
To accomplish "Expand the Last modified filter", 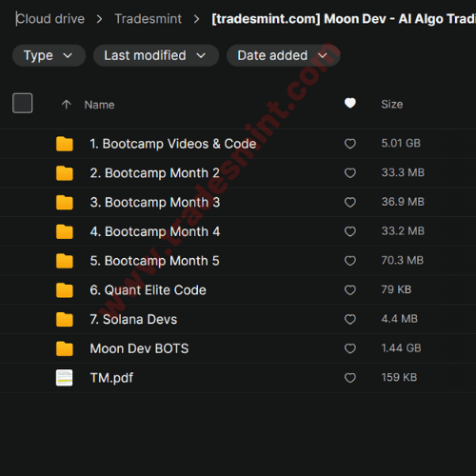I will pos(156,55).
